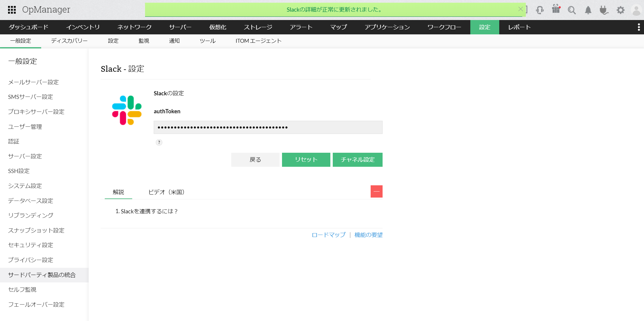The width and height of the screenshot is (644, 321).
Task: Go to the アラート menu
Action: [x=301, y=27]
